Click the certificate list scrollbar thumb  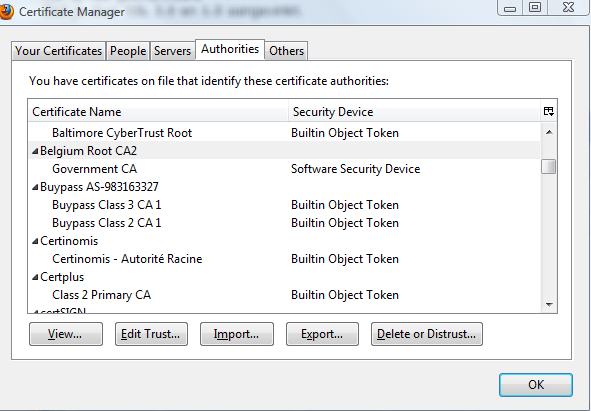[x=548, y=167]
